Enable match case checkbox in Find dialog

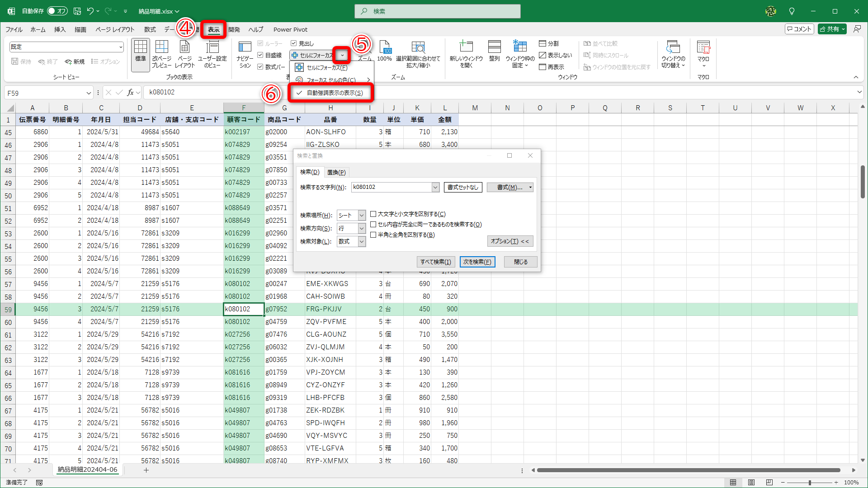pyautogui.click(x=373, y=214)
